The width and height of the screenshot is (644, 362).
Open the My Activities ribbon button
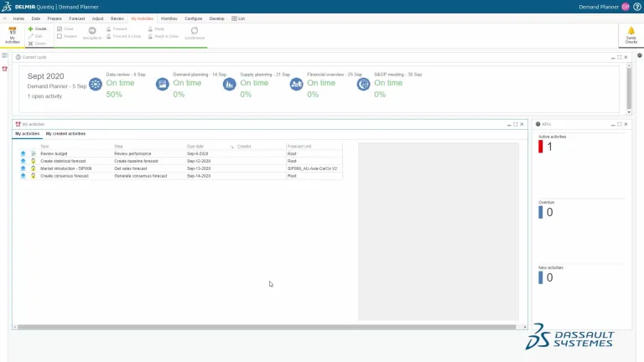13,35
